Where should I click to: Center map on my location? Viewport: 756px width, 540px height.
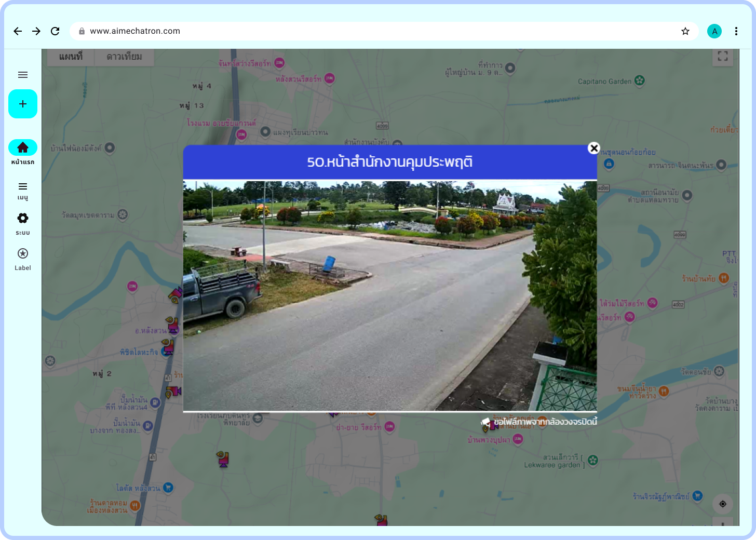[723, 504]
